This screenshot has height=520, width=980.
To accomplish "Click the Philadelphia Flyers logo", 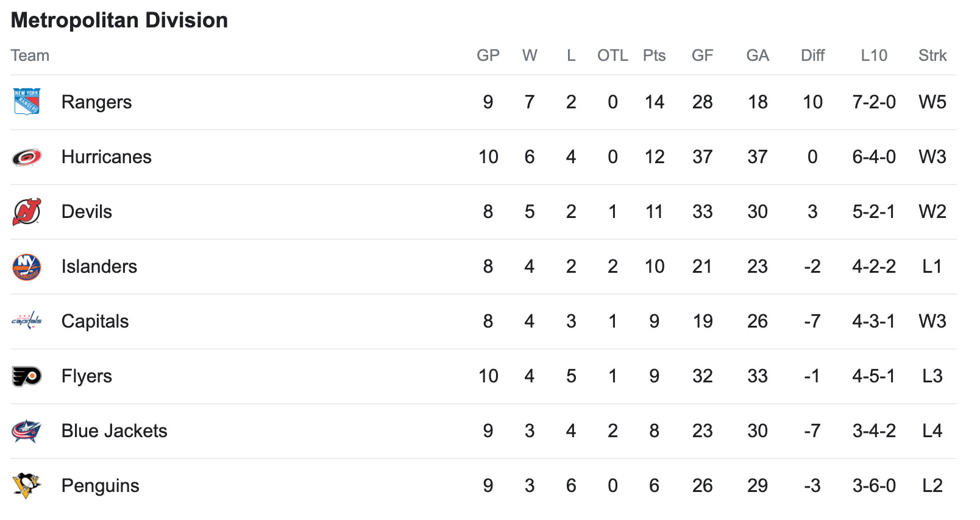I will pyautogui.click(x=27, y=376).
